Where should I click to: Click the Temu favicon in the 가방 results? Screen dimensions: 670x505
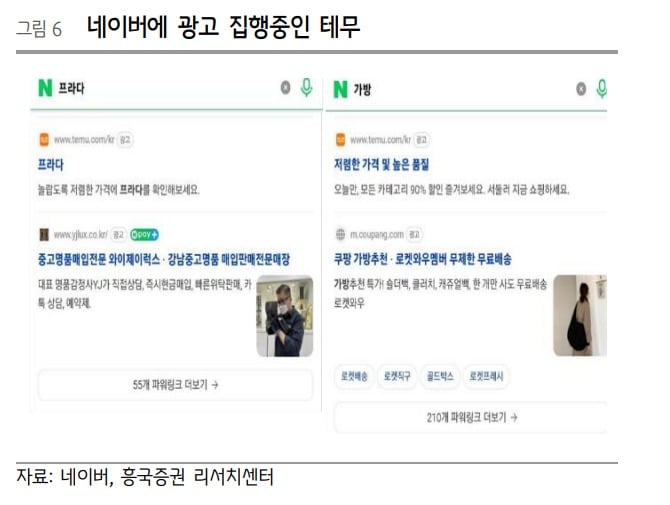pos(340,140)
